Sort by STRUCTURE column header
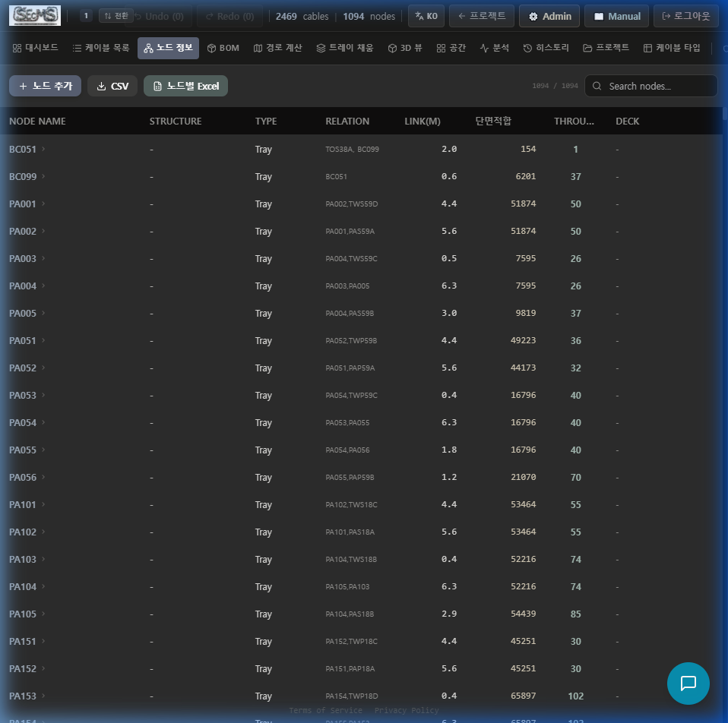The width and height of the screenshot is (728, 723). 176,121
